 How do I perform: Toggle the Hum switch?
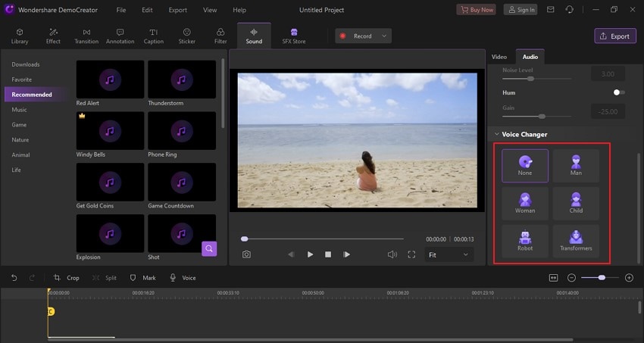tap(619, 92)
